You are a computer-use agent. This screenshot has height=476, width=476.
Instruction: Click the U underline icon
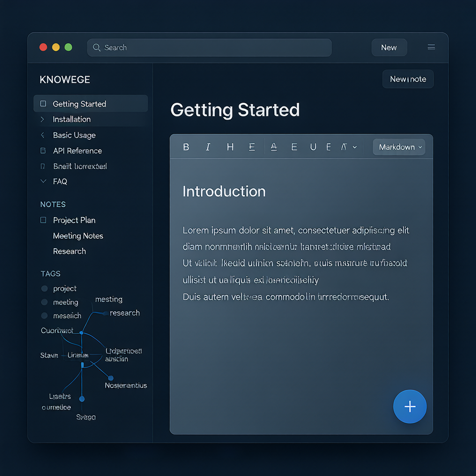[313, 147]
